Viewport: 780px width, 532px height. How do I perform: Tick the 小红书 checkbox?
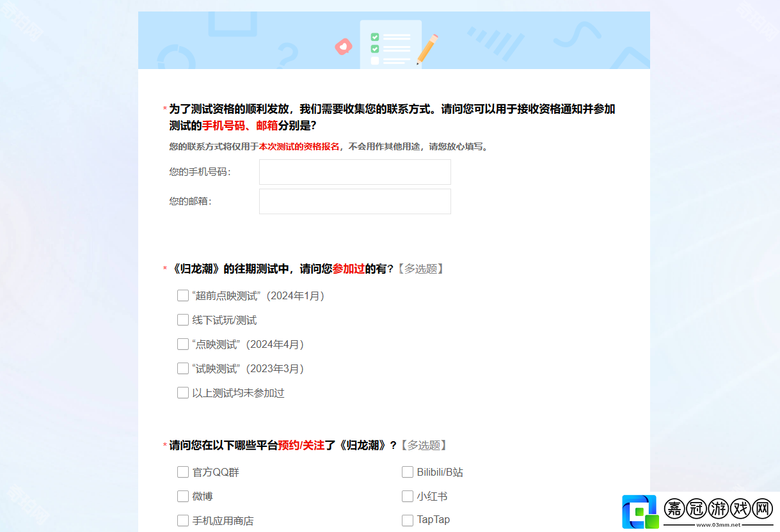tap(408, 496)
